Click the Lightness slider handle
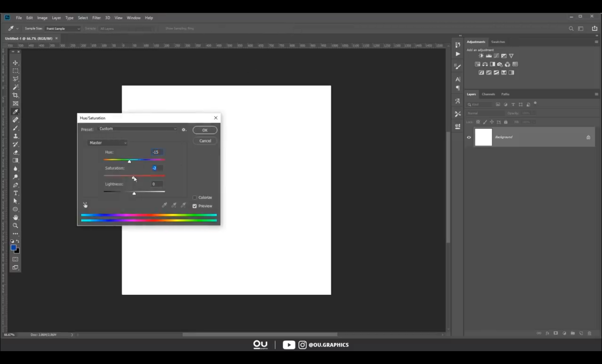This screenshot has height=364, width=602. pos(134,193)
